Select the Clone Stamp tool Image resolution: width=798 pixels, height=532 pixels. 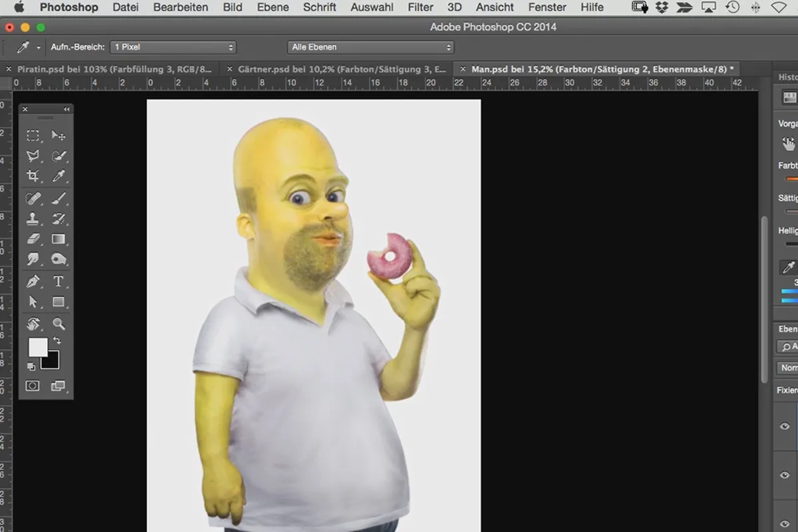tap(33, 218)
